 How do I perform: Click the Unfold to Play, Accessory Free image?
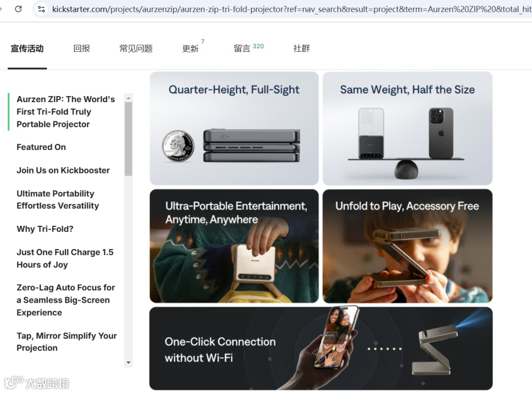click(x=407, y=246)
